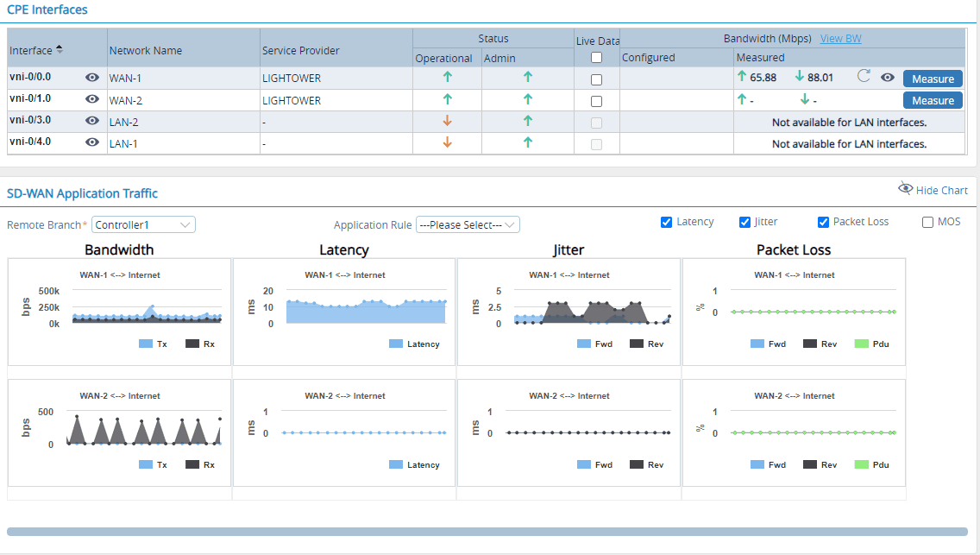
Task: Click the eye icon near WAN-1 measured bandwidth
Action: 887,78
